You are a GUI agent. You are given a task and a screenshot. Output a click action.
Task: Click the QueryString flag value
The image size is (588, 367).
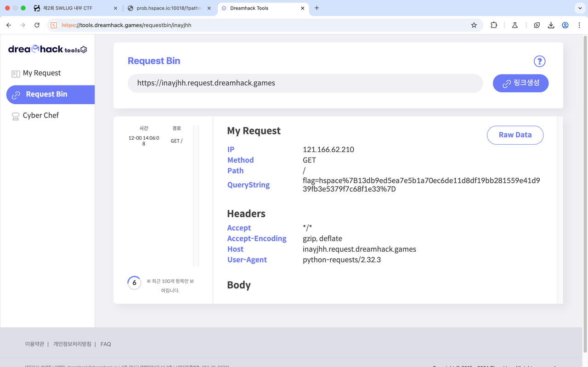[x=421, y=185]
